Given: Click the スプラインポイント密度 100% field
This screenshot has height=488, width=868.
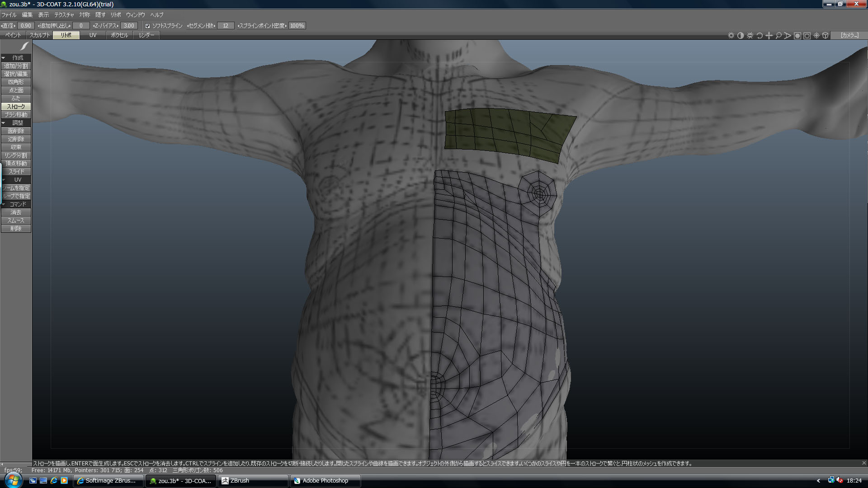Looking at the screenshot, I should tap(297, 26).
